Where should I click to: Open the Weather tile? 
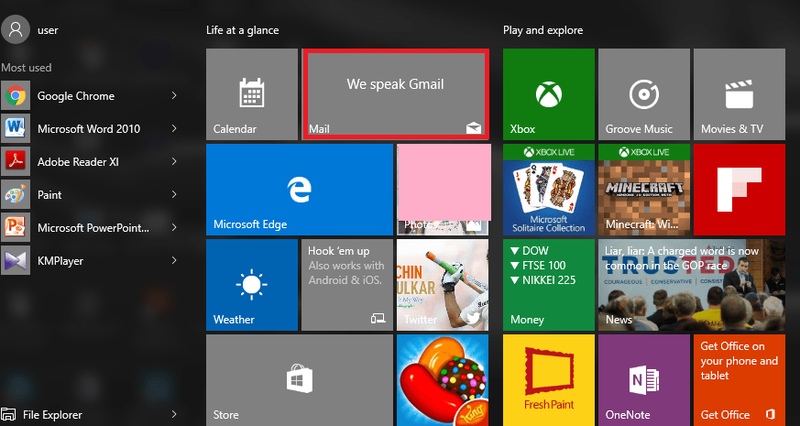point(252,285)
